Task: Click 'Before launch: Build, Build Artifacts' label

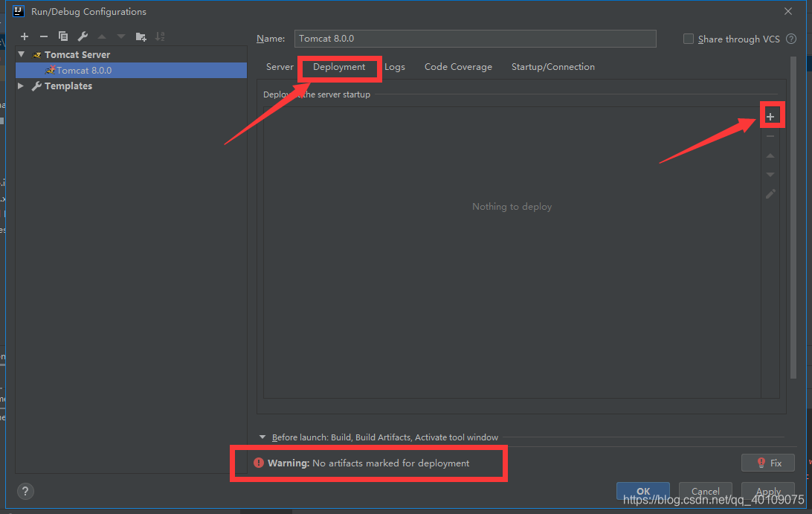Action: tap(384, 437)
